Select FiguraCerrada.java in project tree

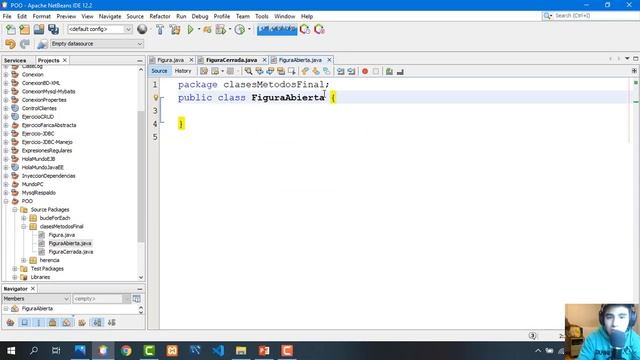[71, 252]
